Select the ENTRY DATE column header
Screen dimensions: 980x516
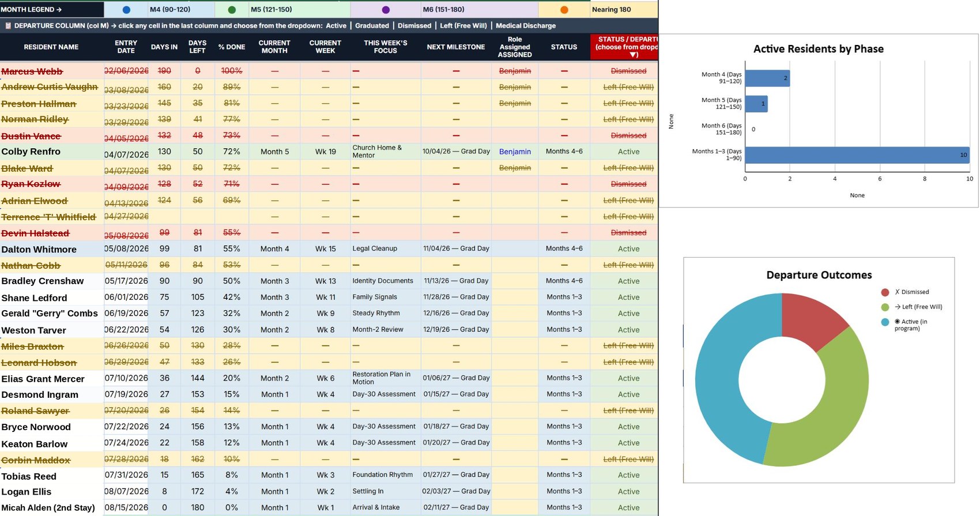click(x=126, y=47)
